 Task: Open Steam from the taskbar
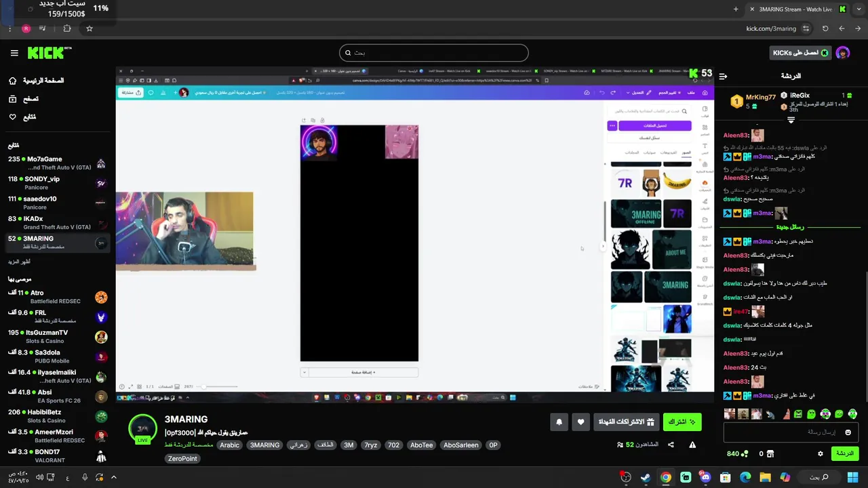coord(646,477)
